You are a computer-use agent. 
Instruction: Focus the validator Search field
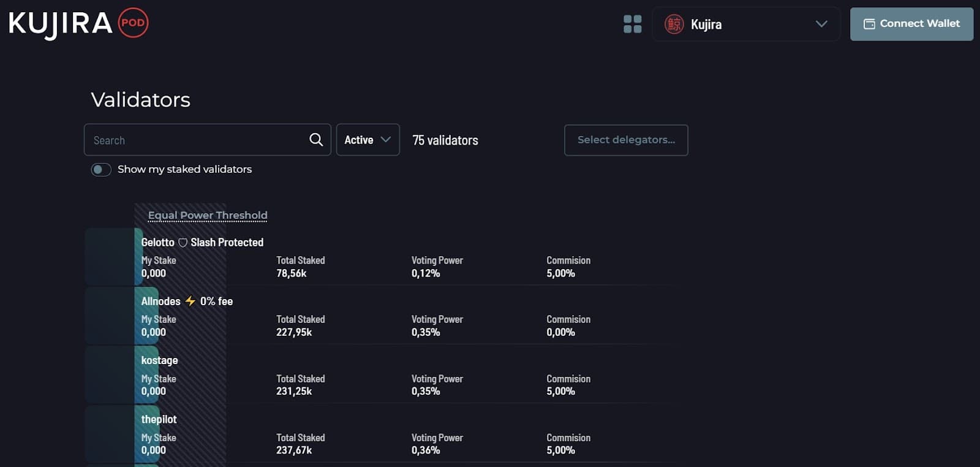coord(196,140)
